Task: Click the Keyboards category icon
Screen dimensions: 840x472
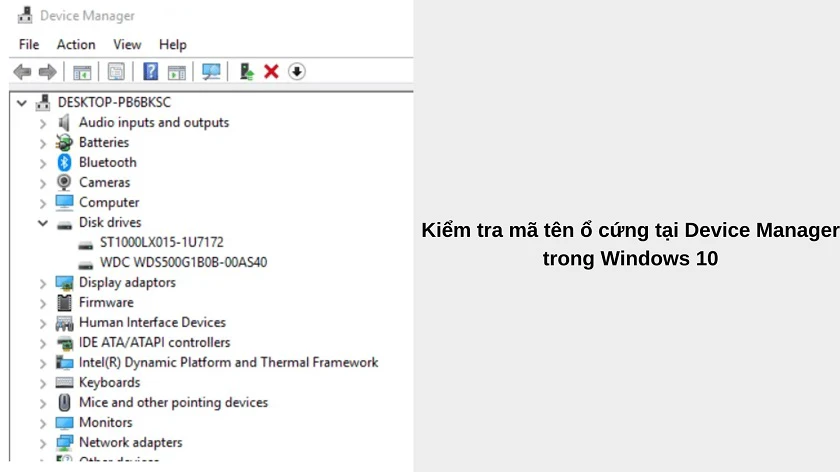Action: click(64, 383)
